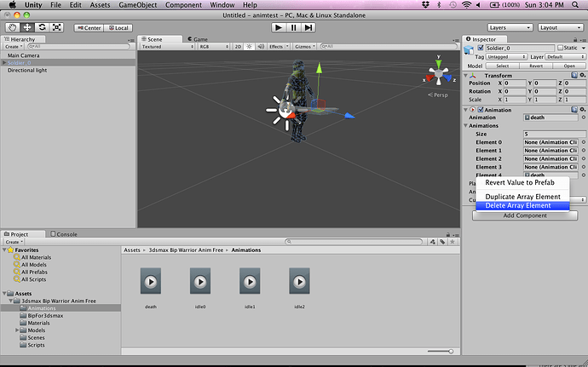
Task: Click the search by label tag icon
Action: tap(442, 242)
